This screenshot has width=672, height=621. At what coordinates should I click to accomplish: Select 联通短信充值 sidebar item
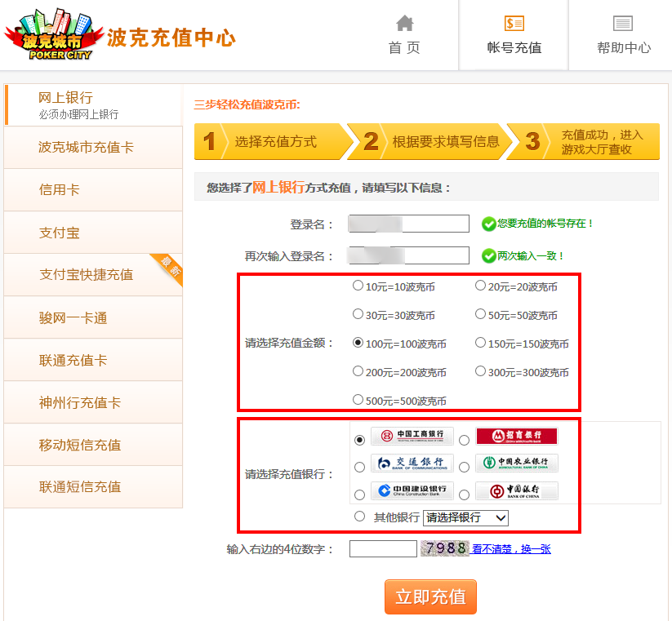point(93,487)
